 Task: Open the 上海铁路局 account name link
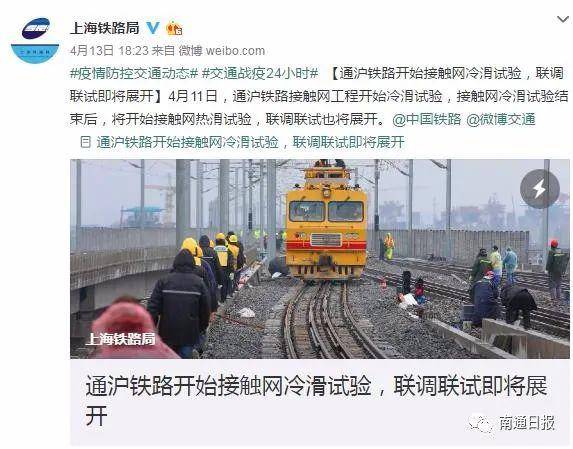(105, 28)
